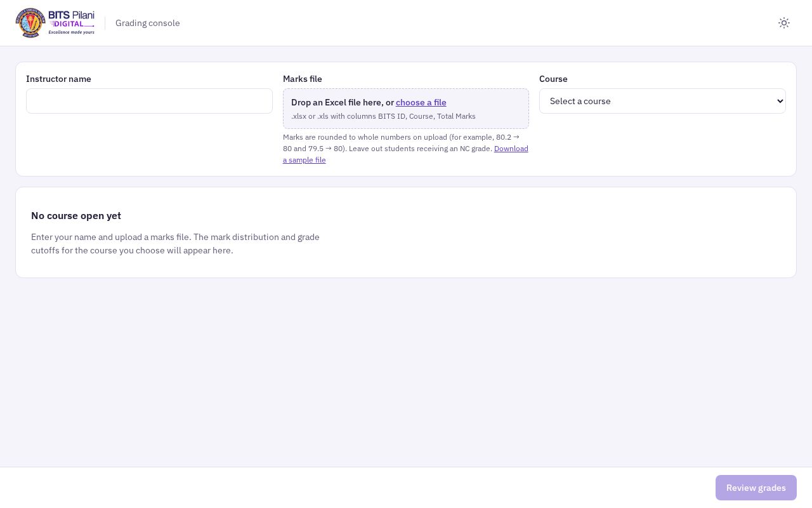This screenshot has width=812, height=508.
Task: Click the BITS Pilani Digital wordmark
Action: point(72,23)
